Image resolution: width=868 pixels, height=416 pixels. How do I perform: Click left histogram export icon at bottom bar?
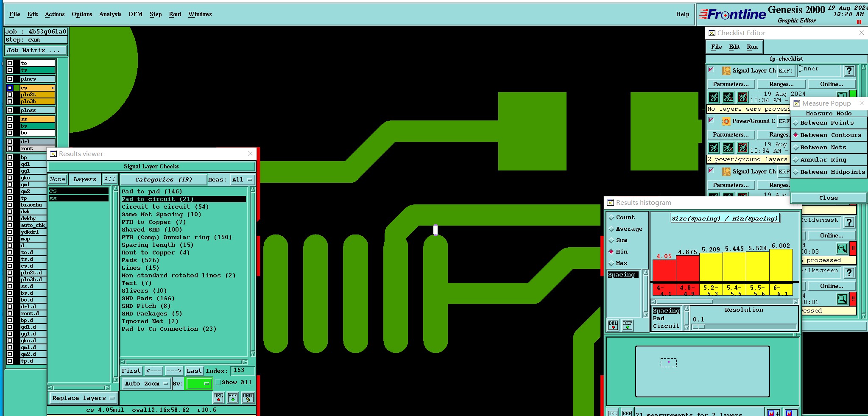click(773, 413)
